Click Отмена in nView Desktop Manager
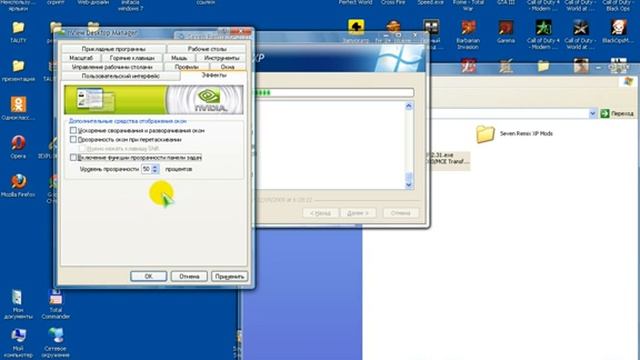Screen dimensions: 640x360 pos(189,276)
